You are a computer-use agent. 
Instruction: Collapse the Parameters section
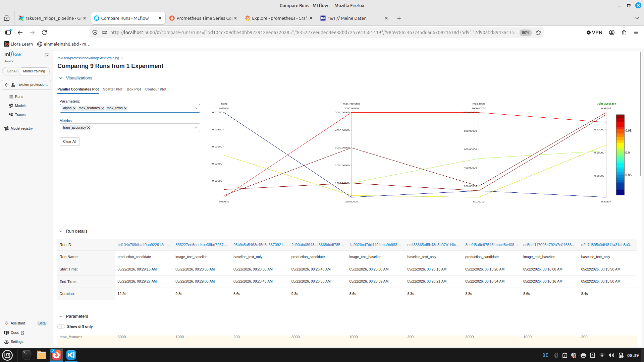(61, 316)
